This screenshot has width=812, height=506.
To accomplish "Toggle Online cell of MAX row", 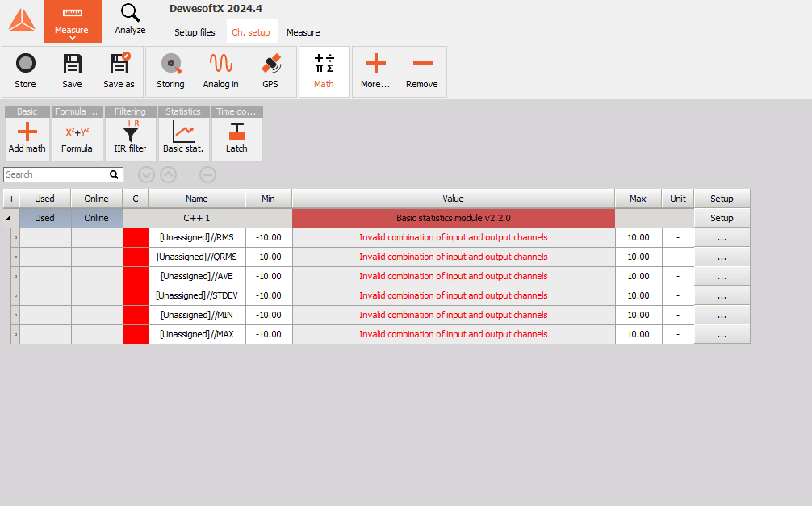I will tap(97, 335).
